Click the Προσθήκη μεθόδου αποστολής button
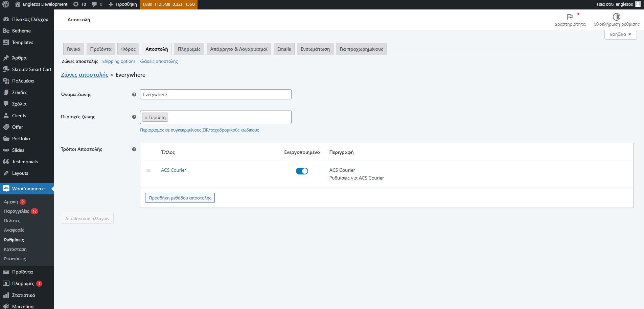 180,198
